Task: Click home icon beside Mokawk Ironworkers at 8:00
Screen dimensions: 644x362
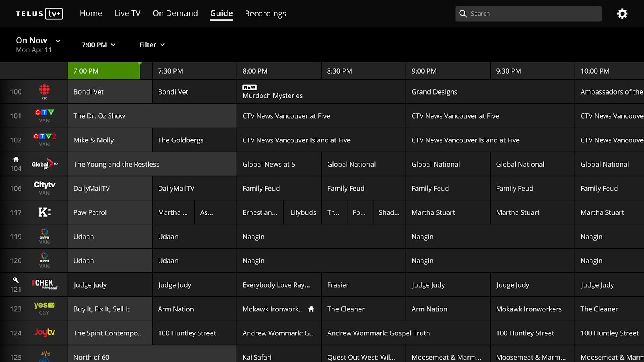Action: 311,309
